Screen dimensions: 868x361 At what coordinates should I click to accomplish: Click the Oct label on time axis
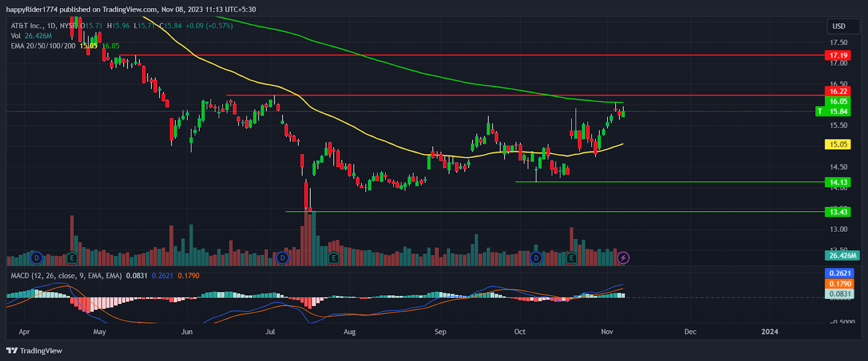click(x=520, y=332)
